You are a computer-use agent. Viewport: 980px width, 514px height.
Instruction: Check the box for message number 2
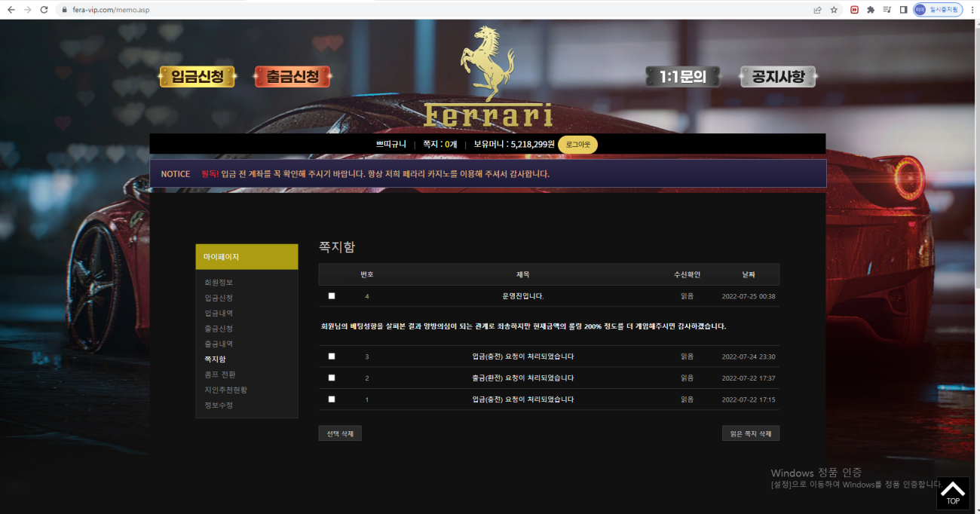tap(332, 378)
